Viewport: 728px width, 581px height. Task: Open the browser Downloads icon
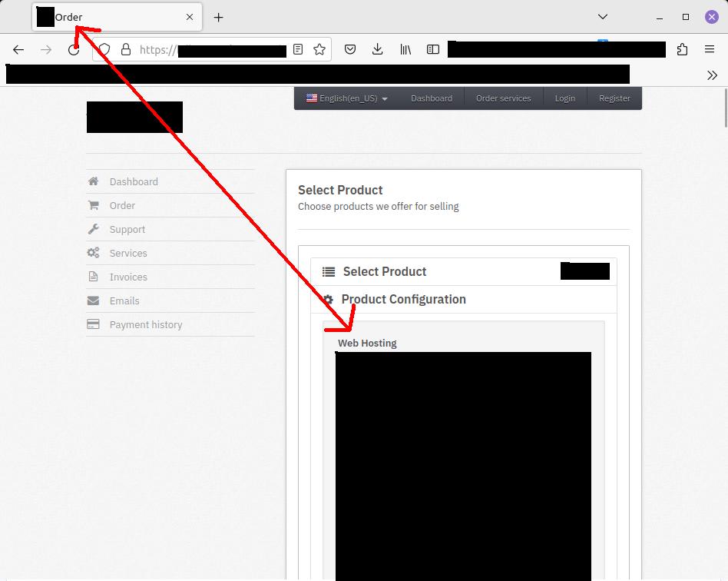coord(377,48)
